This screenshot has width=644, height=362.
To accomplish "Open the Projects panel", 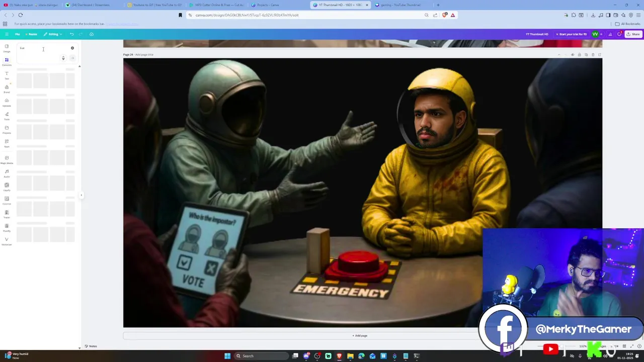I will [7, 130].
